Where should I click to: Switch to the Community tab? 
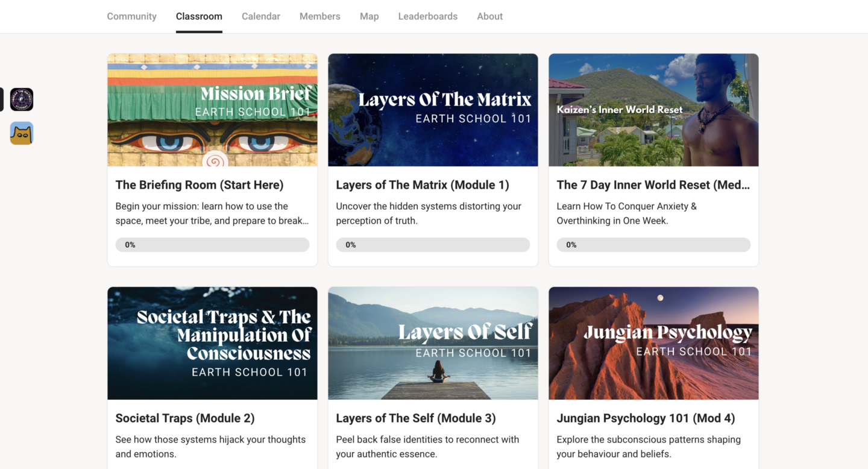[131, 16]
